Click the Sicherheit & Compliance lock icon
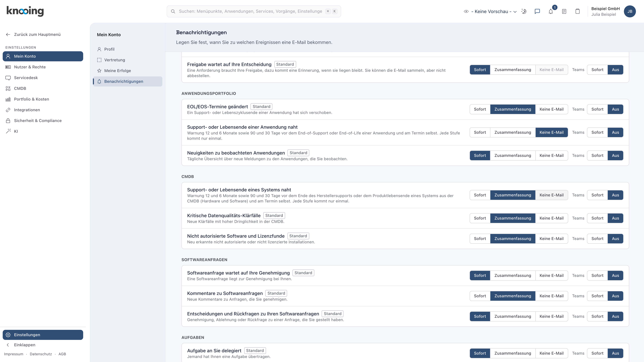 [8, 121]
